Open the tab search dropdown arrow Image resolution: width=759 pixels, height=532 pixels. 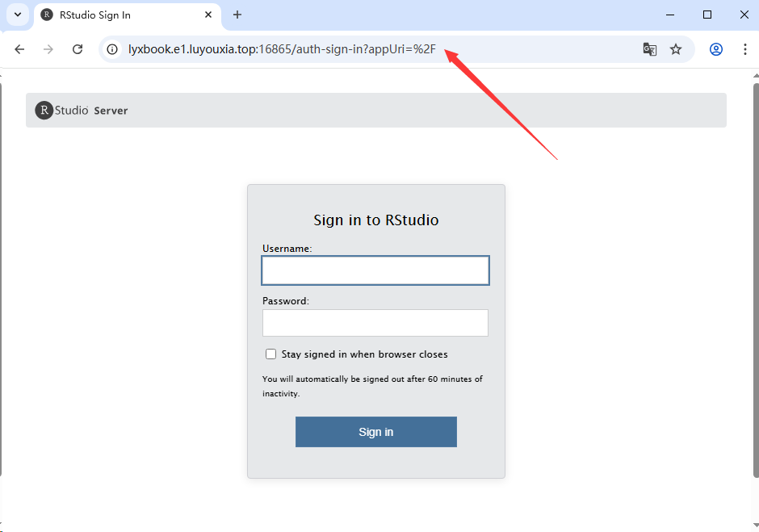18,15
